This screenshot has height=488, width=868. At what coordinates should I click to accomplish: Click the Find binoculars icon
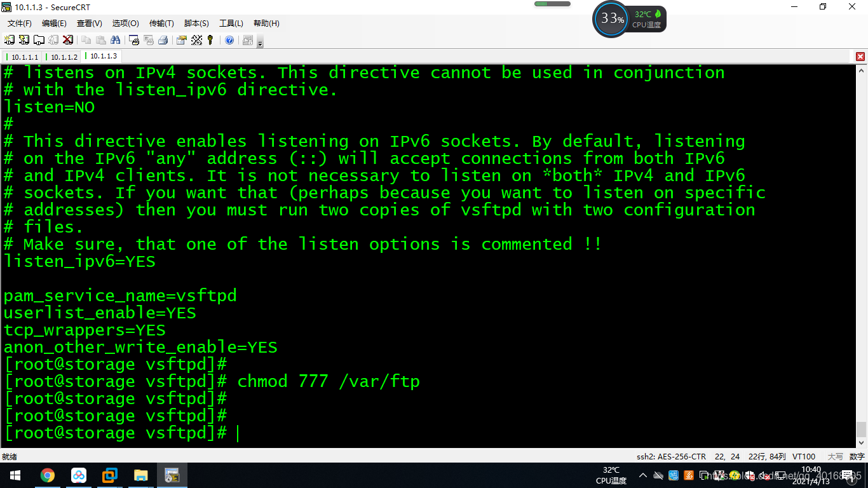(116, 40)
